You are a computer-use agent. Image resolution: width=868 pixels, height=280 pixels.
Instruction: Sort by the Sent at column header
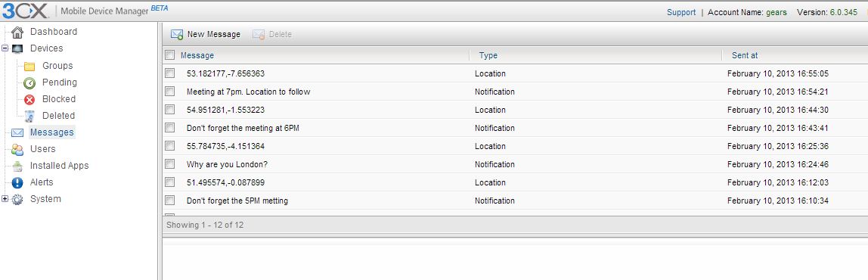pos(745,55)
